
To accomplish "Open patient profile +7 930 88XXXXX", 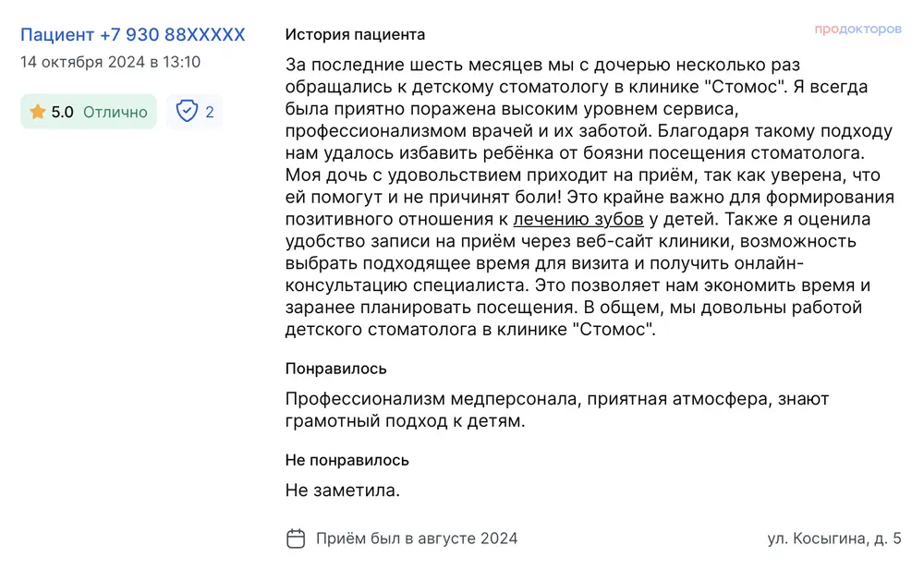I will 133,35.
